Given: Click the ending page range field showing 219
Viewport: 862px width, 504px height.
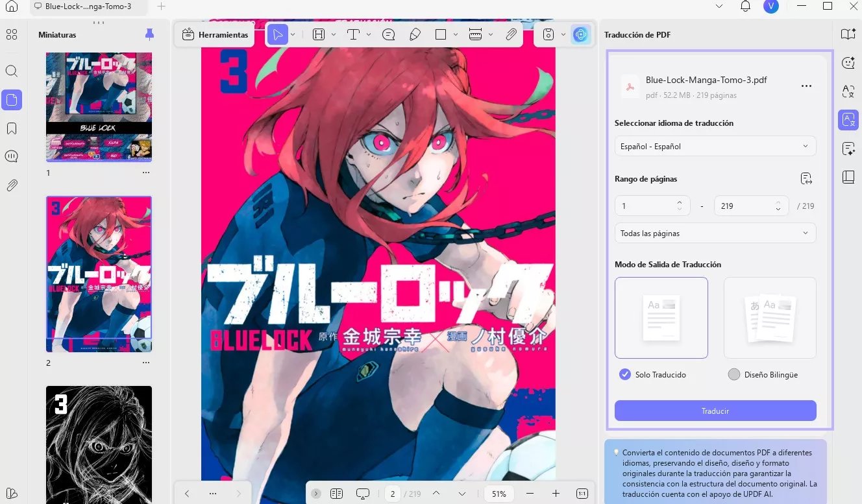Looking at the screenshot, I should [x=751, y=206].
